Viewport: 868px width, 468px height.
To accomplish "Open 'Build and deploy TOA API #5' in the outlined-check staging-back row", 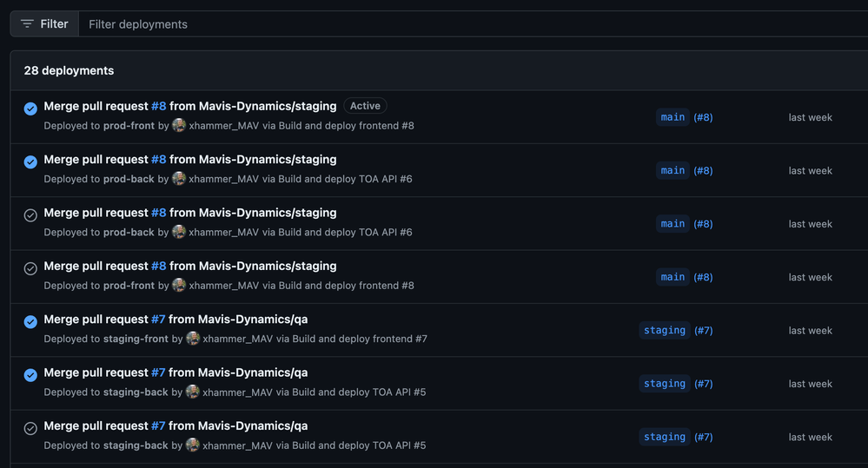I will tap(359, 445).
